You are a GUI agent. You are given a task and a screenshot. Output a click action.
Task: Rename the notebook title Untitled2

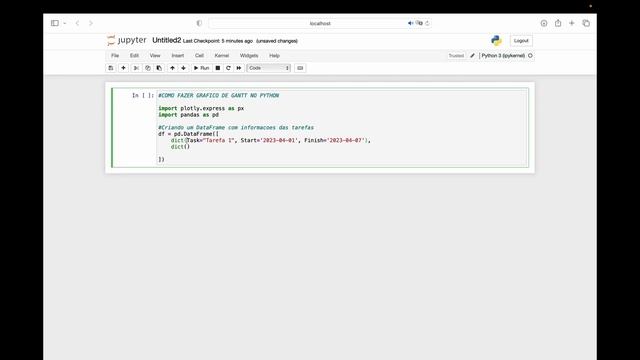click(x=167, y=40)
